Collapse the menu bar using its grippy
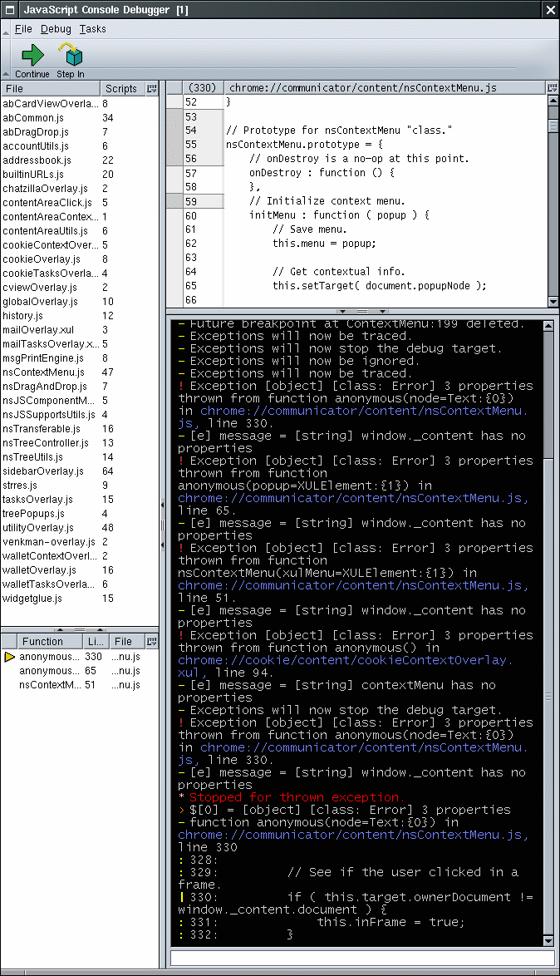This screenshot has height=976, width=560. point(6,29)
